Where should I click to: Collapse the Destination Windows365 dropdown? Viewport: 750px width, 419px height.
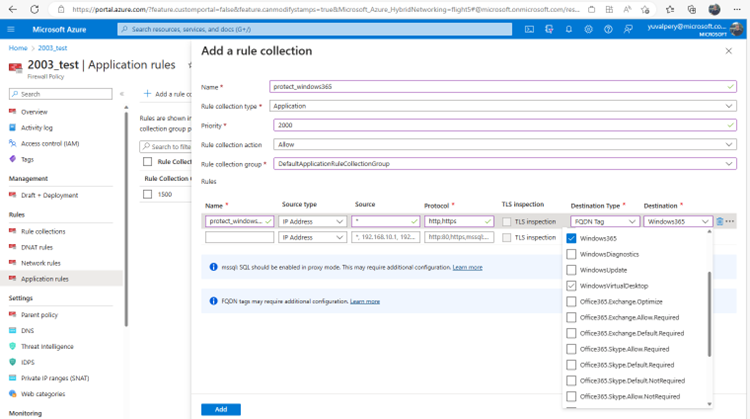pyautogui.click(x=678, y=221)
